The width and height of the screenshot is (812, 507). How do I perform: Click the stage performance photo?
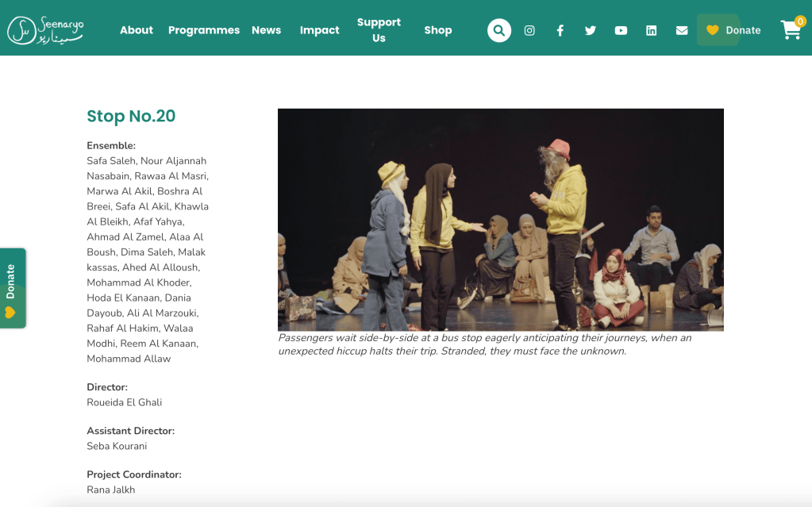[x=500, y=219]
